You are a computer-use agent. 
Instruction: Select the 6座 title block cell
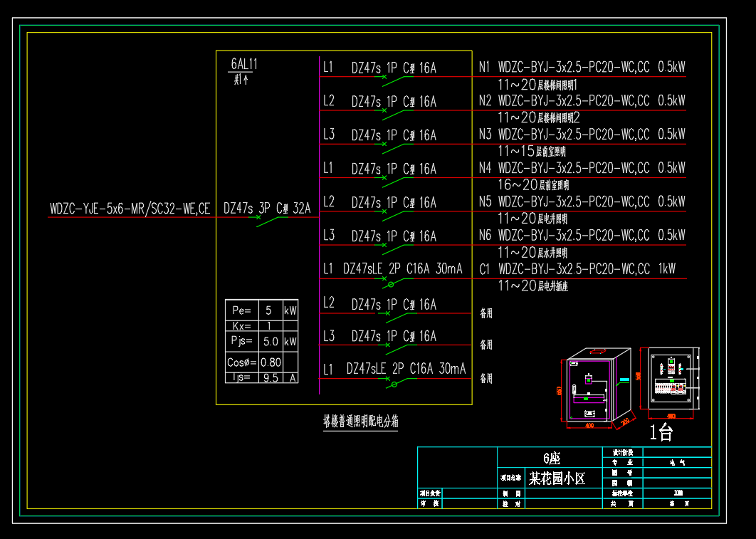tap(550, 457)
